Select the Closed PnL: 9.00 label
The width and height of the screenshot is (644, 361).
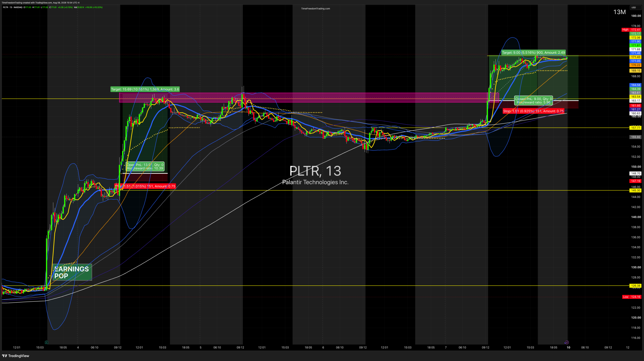tap(533, 100)
